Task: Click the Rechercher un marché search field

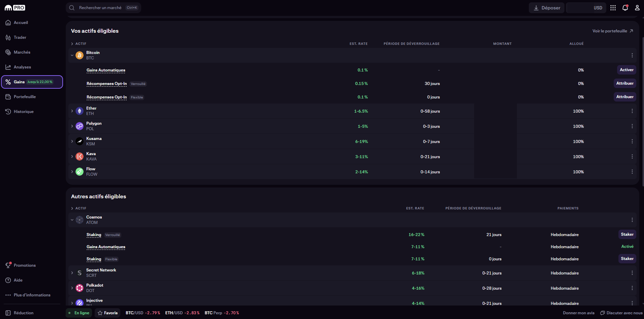Action: pos(100,8)
